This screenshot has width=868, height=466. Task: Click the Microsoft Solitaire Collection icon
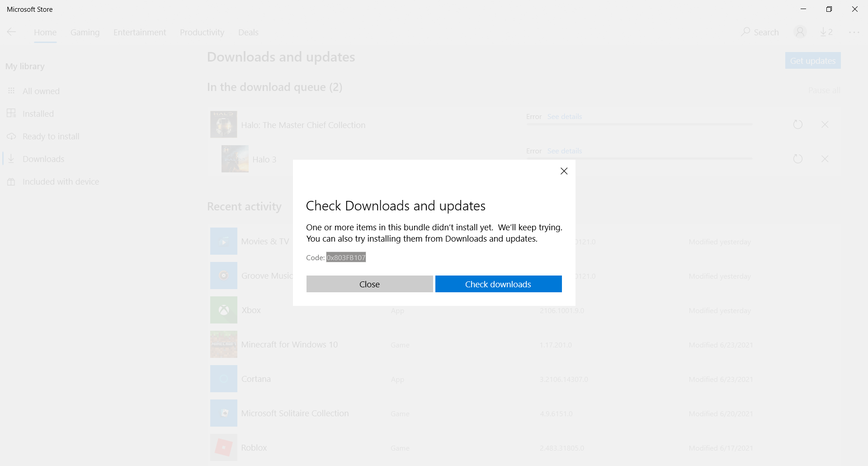click(x=223, y=413)
